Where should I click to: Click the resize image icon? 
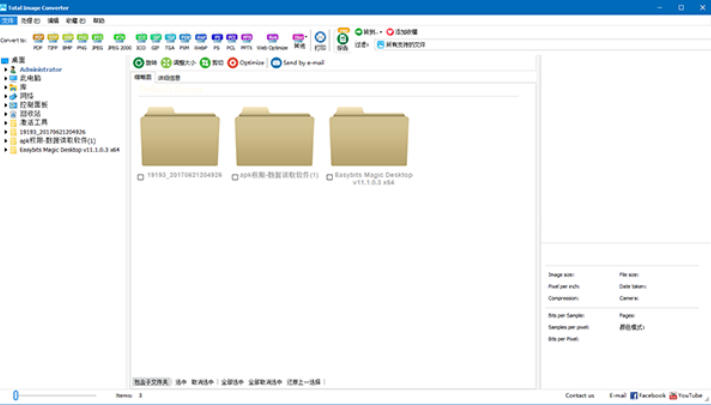click(x=166, y=63)
